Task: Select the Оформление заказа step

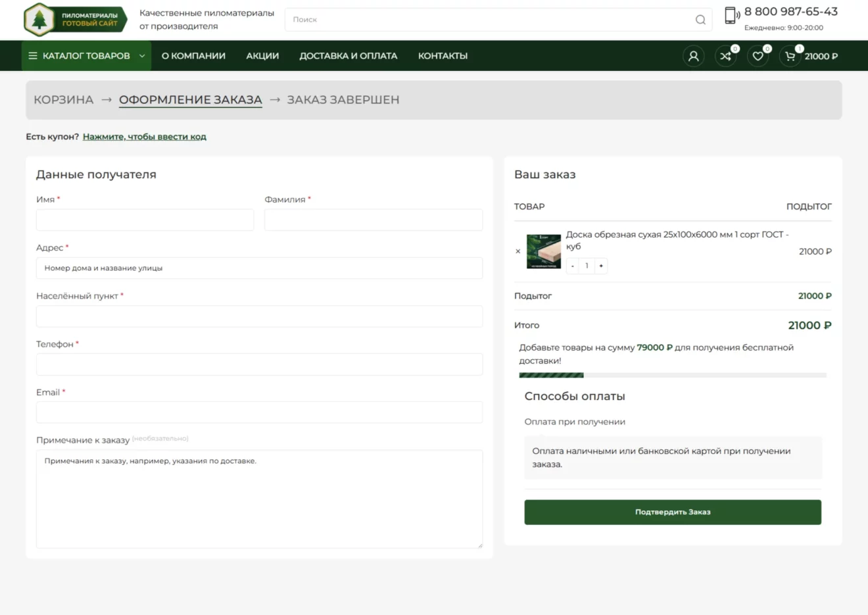Action: pos(191,100)
